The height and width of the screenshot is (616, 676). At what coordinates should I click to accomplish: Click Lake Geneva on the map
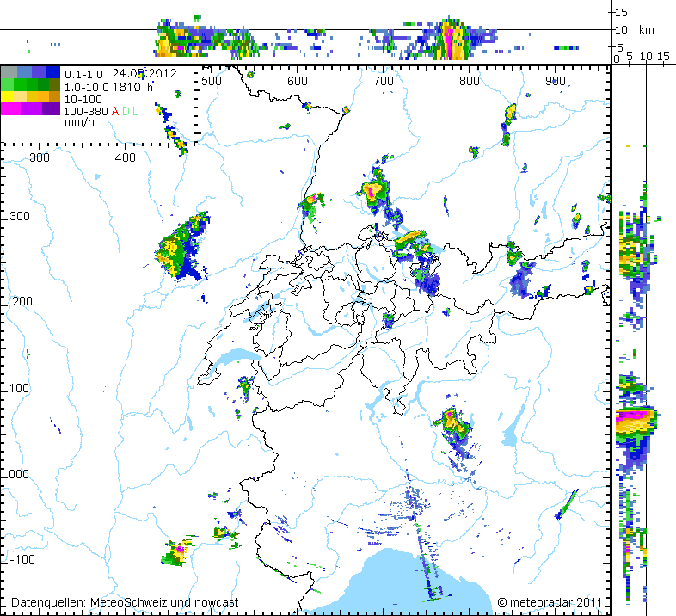click(235, 358)
